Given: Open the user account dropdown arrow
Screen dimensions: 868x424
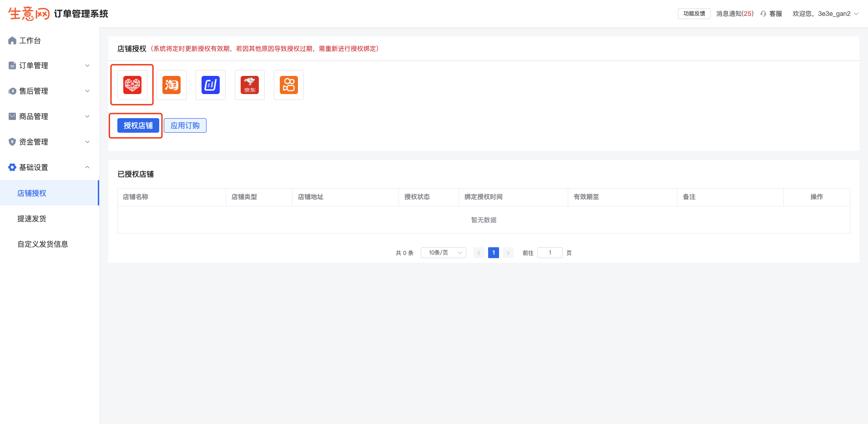Looking at the screenshot, I should point(856,14).
